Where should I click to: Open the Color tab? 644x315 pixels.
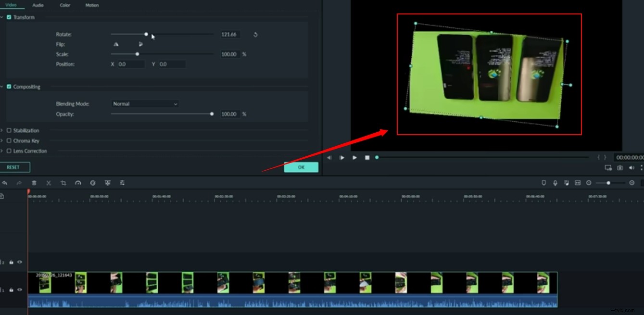(65, 5)
